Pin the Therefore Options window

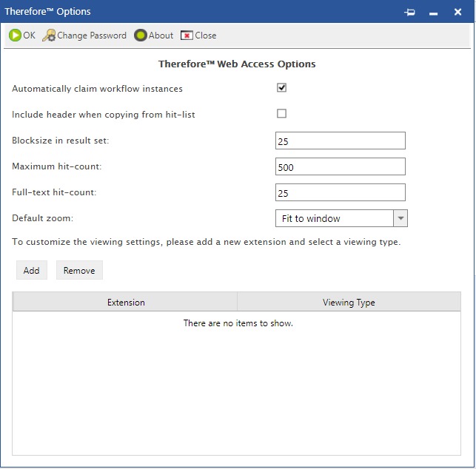point(409,12)
